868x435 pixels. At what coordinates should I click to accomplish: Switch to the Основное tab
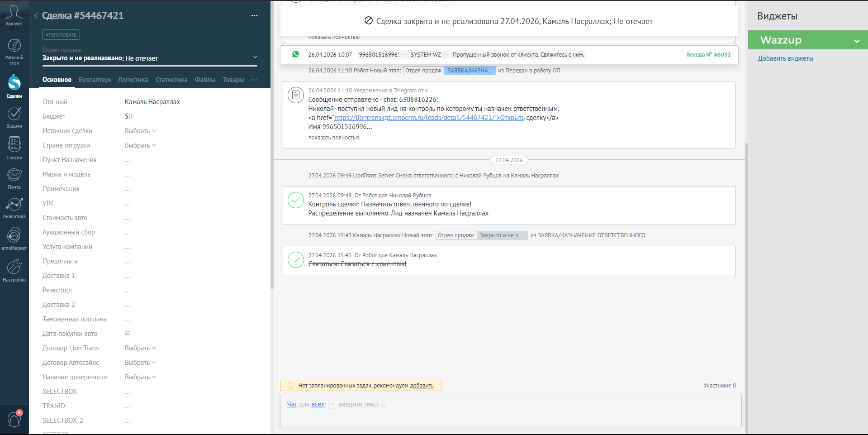pos(57,80)
